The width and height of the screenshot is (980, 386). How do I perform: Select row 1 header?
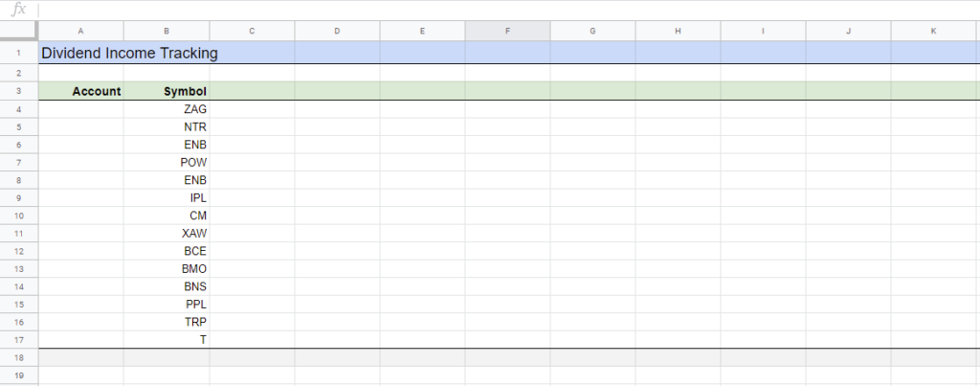19,54
